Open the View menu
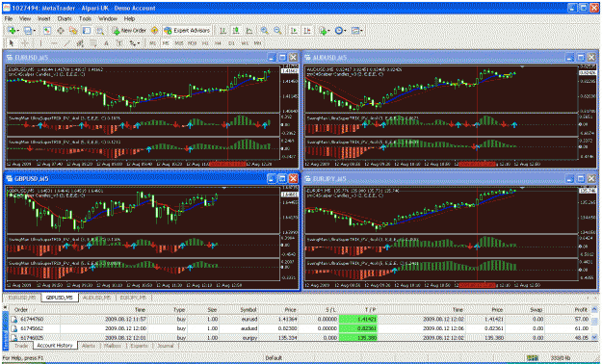Screen dimensions: 602x364 point(25,18)
